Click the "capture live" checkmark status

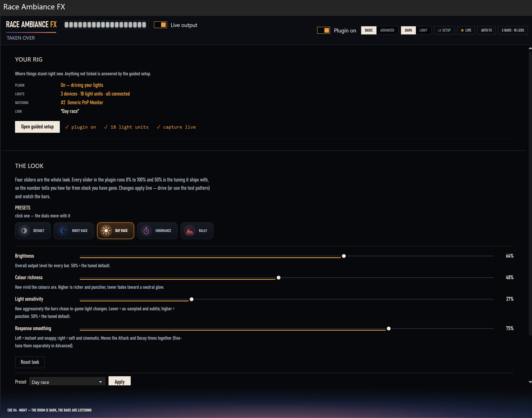click(176, 127)
